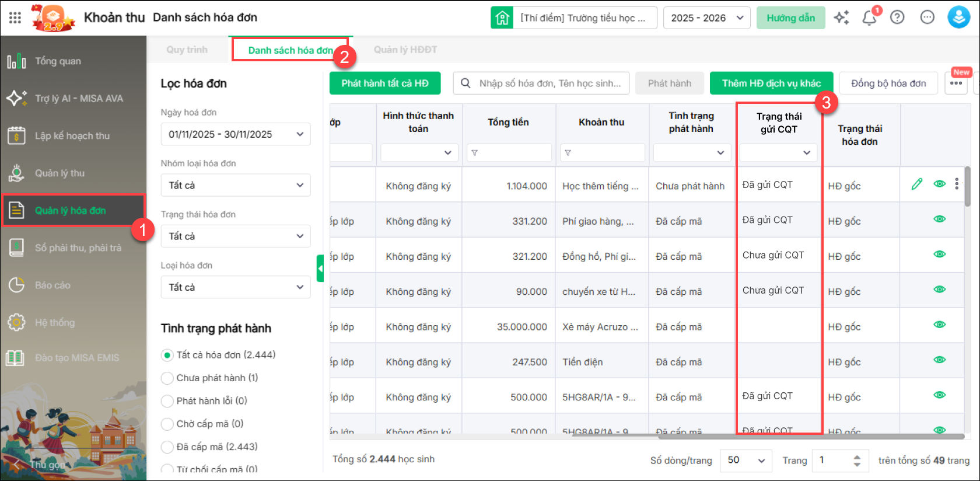
Task: Open 'Tổng quan' in the sidebar
Action: (x=58, y=61)
